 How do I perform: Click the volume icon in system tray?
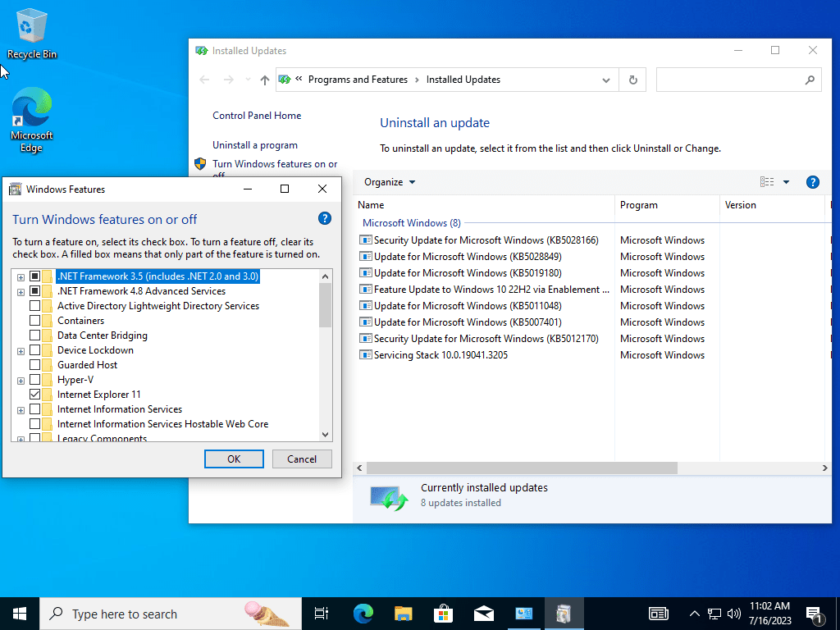734,614
